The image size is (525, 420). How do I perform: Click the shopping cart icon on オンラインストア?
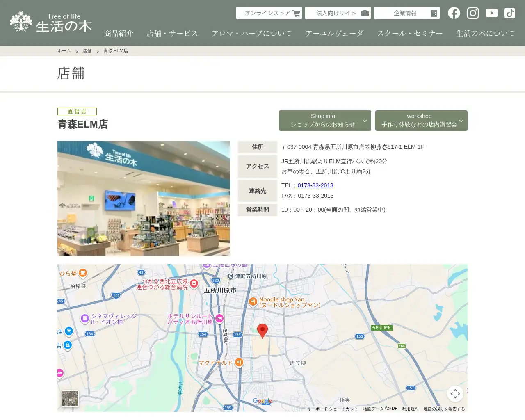pos(296,13)
